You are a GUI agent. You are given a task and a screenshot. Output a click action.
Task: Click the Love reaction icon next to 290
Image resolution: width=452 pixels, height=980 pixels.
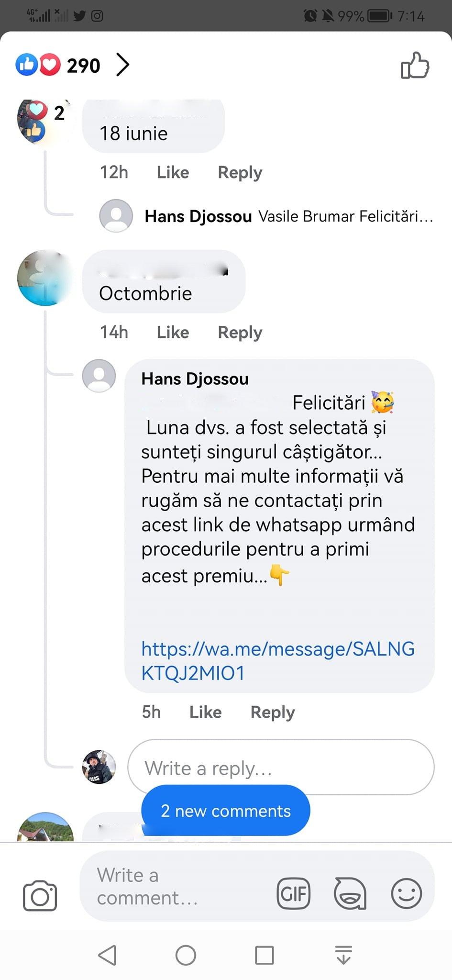[x=50, y=65]
